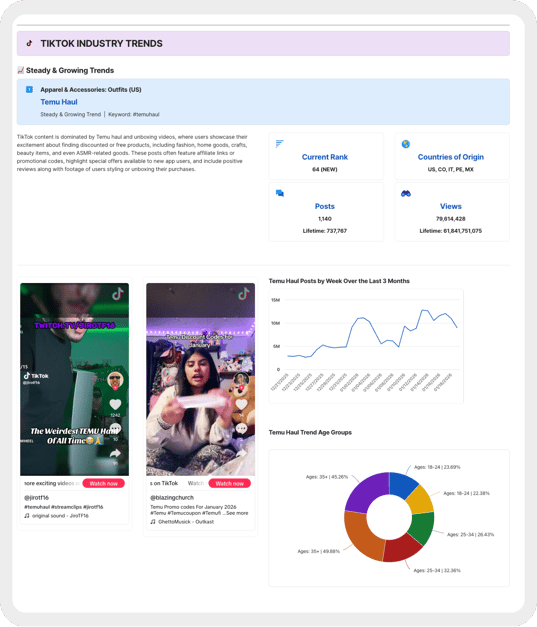
Task: Click the 64 (NEW) rank value
Action: coord(325,169)
